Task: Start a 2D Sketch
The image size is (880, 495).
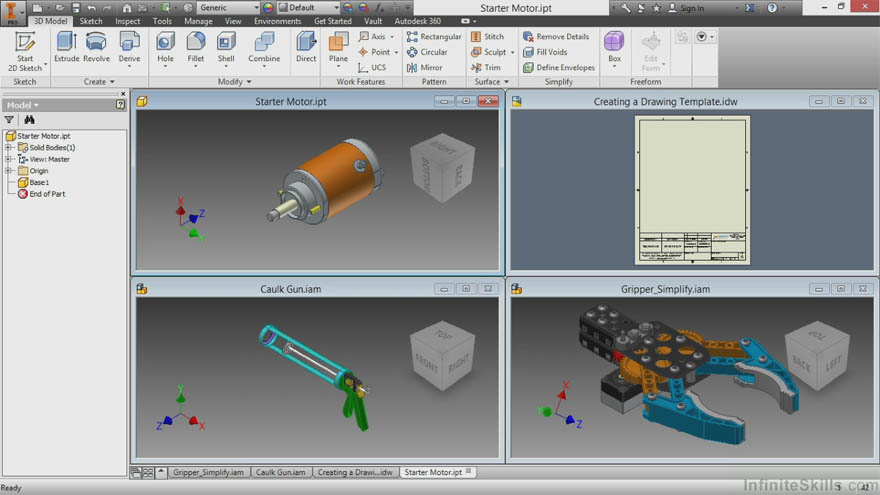Action: click(x=25, y=52)
